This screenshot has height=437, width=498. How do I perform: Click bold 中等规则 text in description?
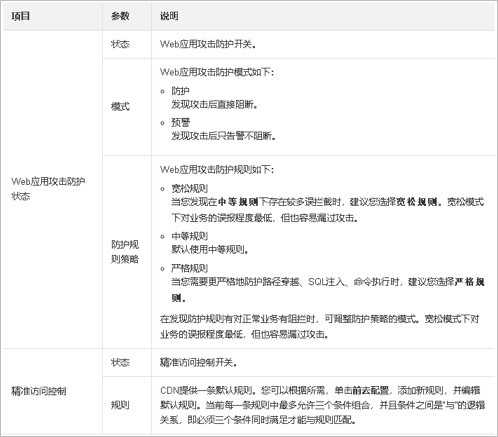238,202
